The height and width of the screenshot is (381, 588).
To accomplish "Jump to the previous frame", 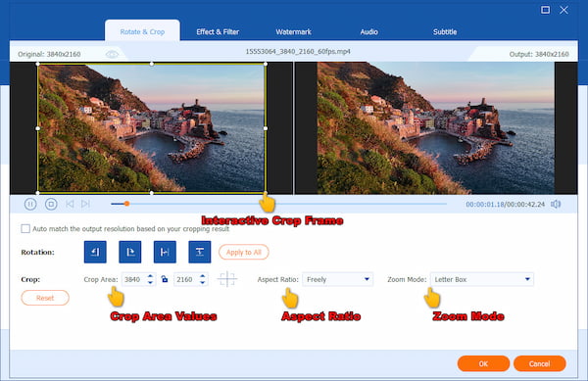I will [70, 204].
